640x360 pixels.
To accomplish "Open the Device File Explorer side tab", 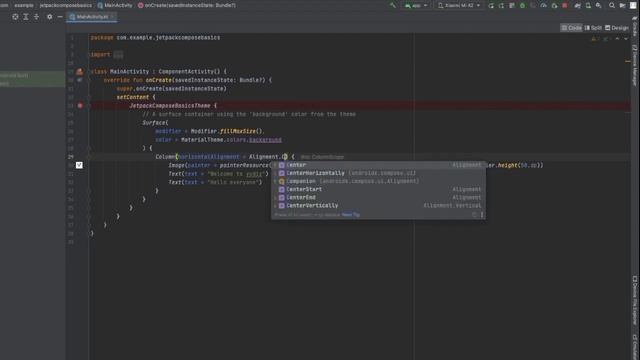I will click(636, 300).
